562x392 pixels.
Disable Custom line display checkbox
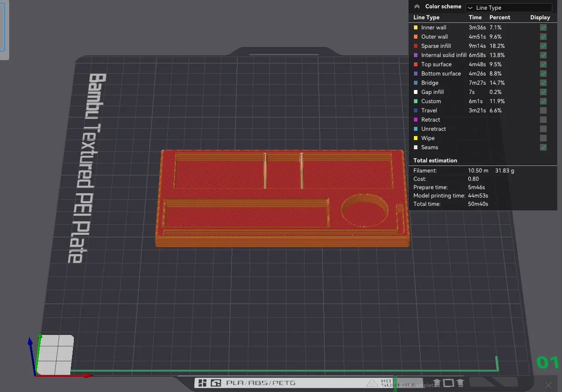pos(544,101)
